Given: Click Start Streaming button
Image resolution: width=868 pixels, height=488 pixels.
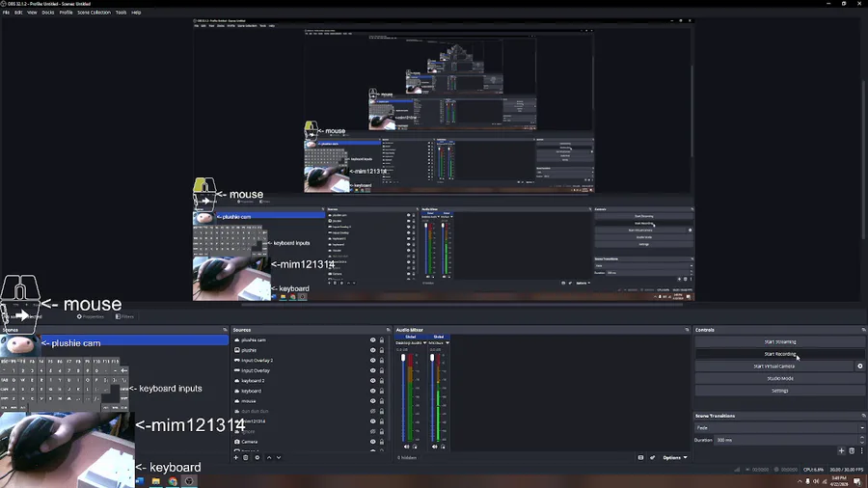Looking at the screenshot, I should tap(779, 342).
